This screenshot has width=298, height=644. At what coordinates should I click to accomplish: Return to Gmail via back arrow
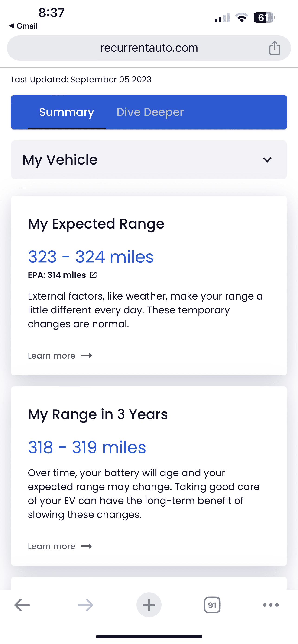click(x=23, y=26)
